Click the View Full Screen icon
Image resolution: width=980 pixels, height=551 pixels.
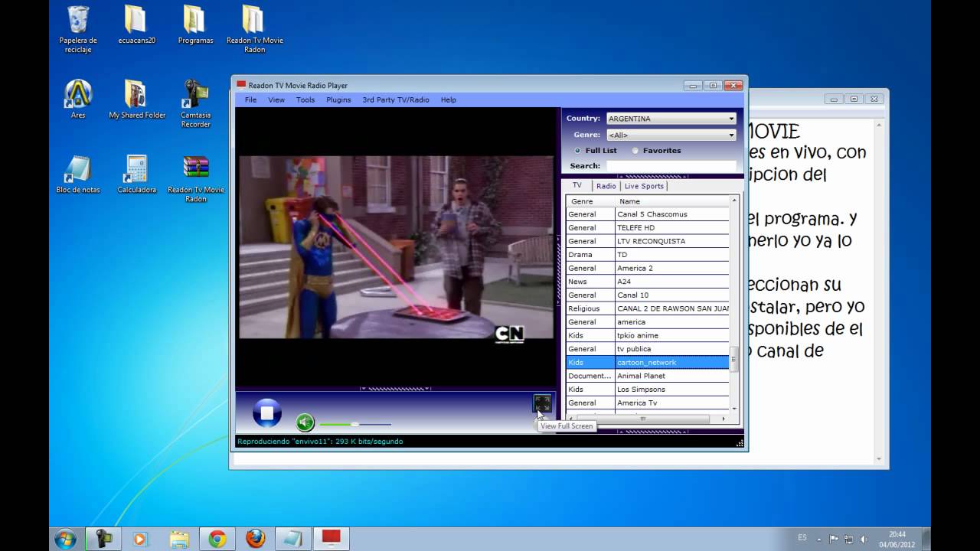tap(542, 403)
